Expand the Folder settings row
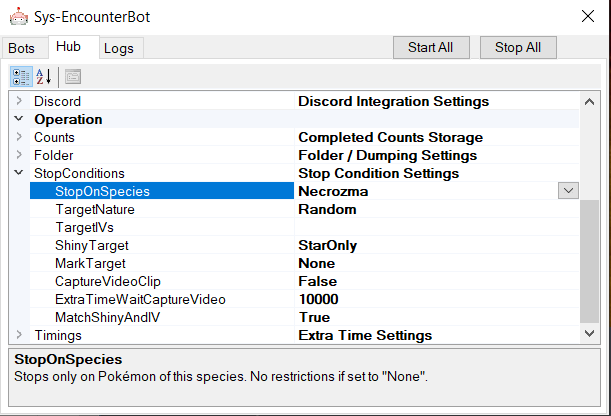This screenshot has width=611, height=416. pos(18,155)
